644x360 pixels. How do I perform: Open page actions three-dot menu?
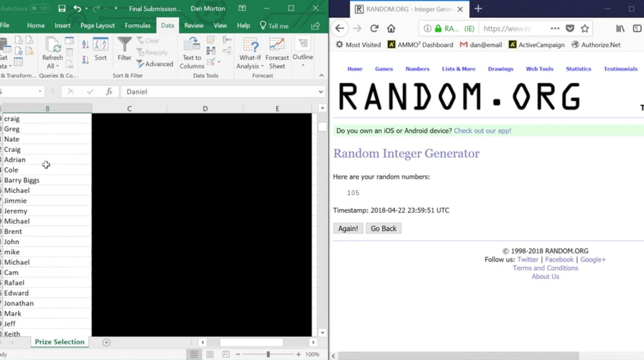(555, 28)
